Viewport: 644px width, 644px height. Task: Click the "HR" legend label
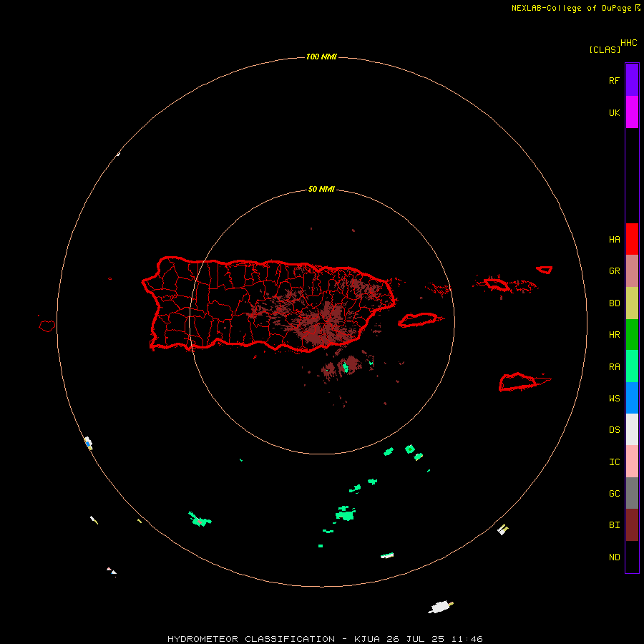pyautogui.click(x=614, y=335)
